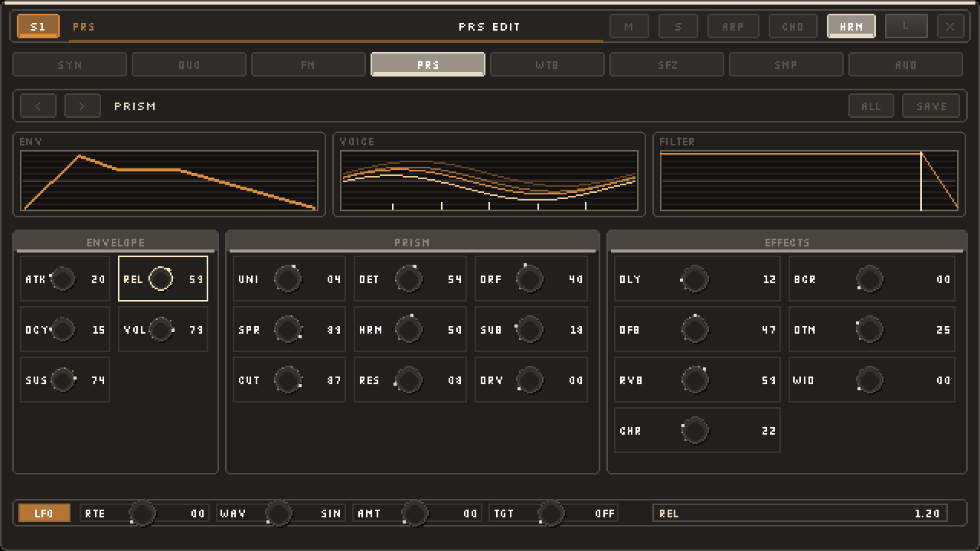
Task: Toggle the ARP arpeggiator button
Action: (x=733, y=26)
